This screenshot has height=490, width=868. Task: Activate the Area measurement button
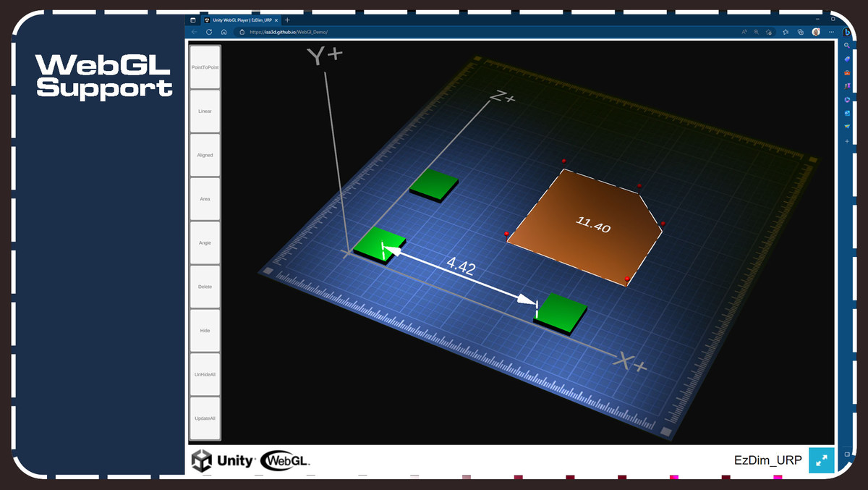click(205, 199)
